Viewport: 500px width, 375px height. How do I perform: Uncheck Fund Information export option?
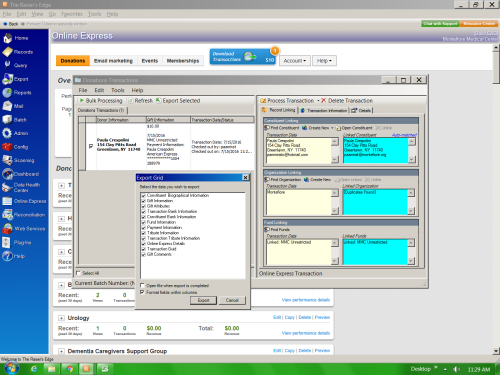[x=144, y=222]
